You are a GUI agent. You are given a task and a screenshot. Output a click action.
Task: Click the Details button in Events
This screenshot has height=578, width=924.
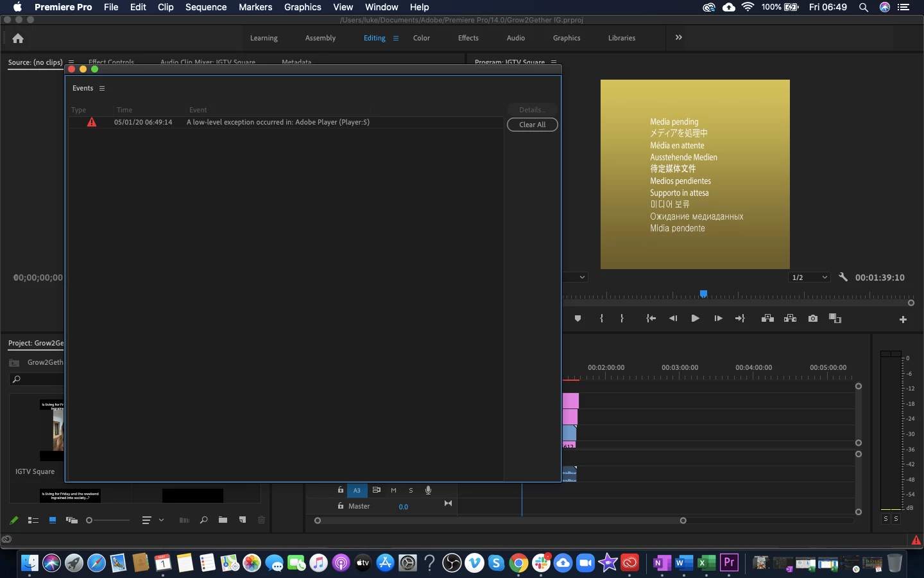click(x=533, y=110)
